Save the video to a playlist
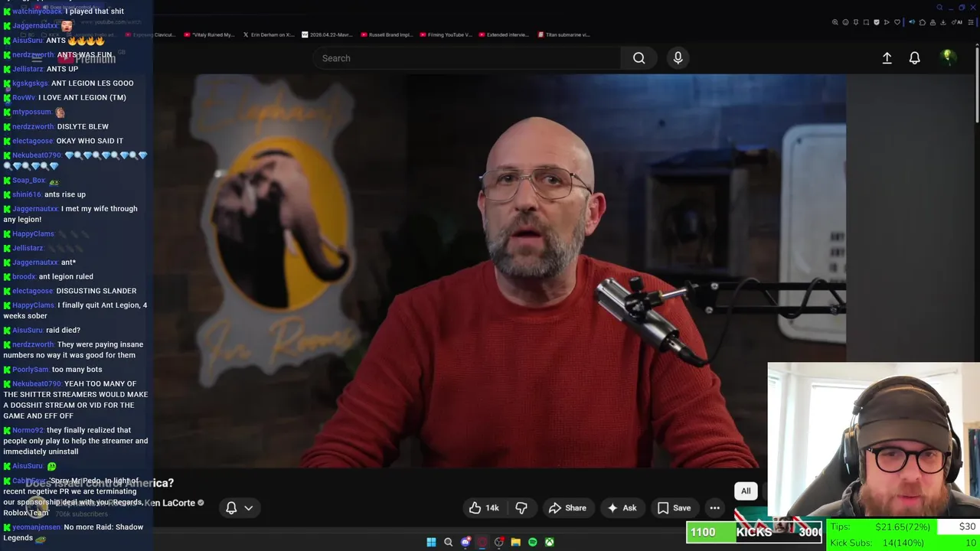This screenshot has height=551, width=980. 674,508
